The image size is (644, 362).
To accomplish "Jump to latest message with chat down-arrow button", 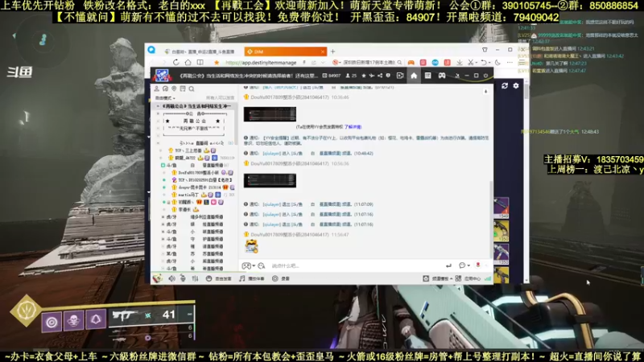I will [485, 92].
